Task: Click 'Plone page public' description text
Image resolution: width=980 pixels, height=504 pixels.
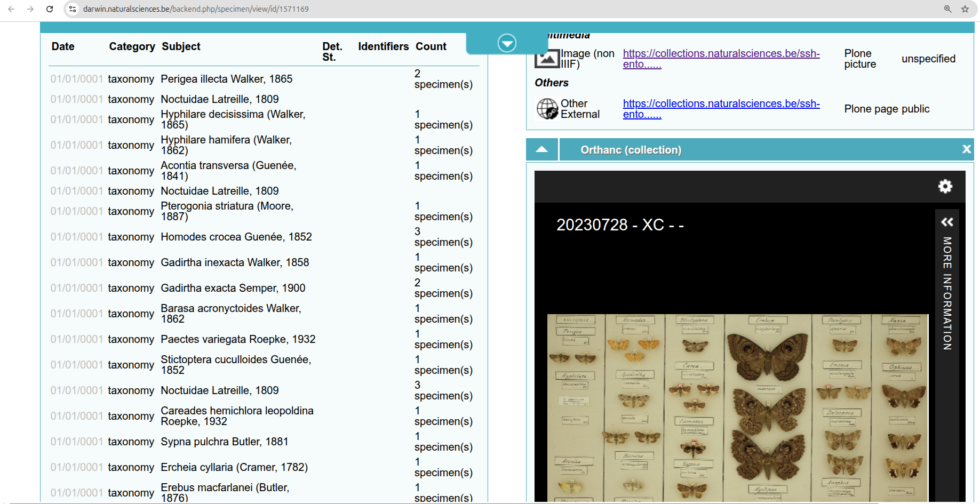Action: pyautogui.click(x=887, y=109)
